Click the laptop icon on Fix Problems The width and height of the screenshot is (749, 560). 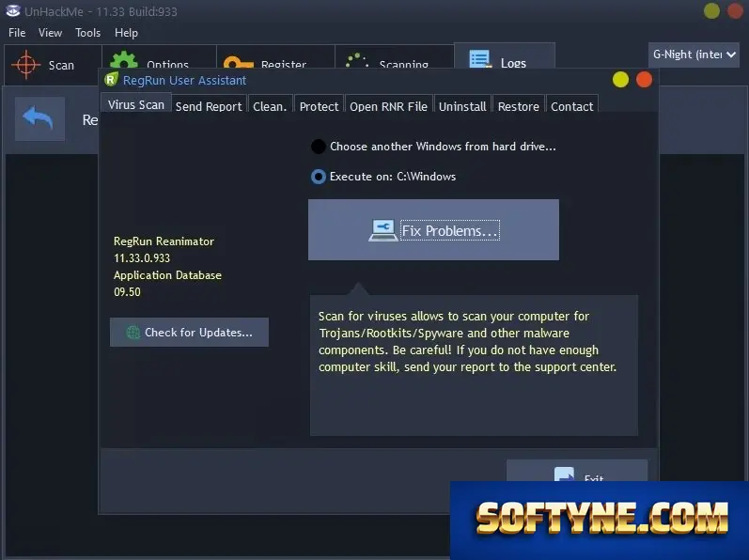click(x=383, y=230)
